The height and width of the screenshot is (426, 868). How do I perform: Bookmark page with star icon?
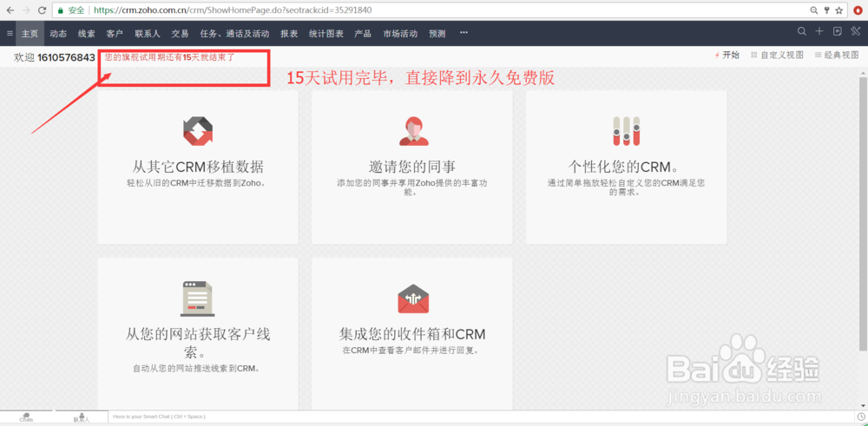[839, 10]
